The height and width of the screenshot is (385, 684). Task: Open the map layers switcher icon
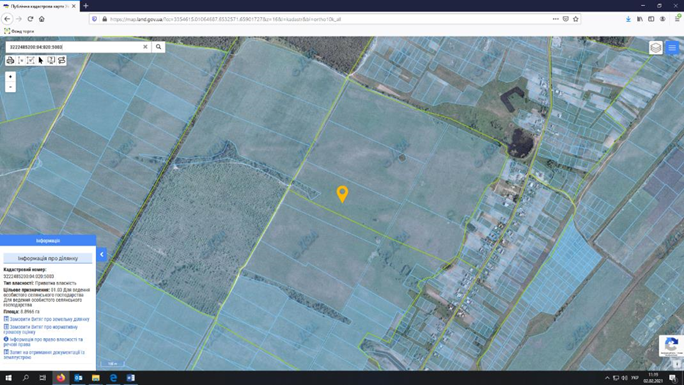[656, 48]
